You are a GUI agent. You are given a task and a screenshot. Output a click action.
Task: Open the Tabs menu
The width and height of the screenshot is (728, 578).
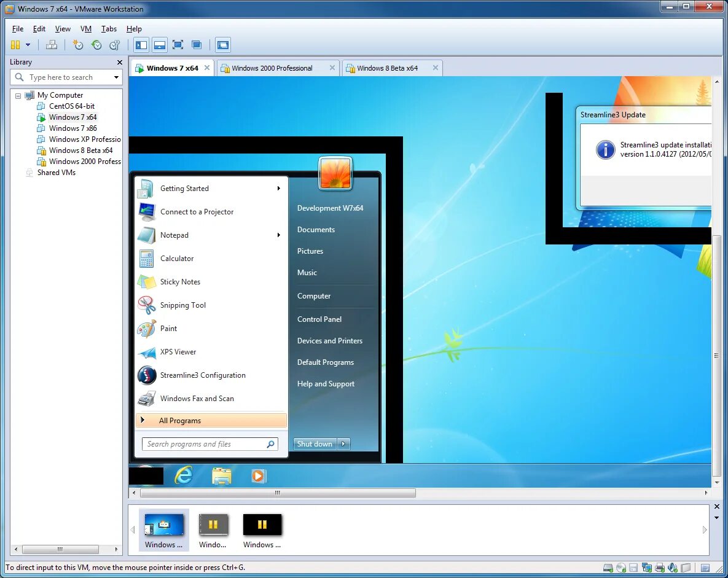(x=109, y=29)
